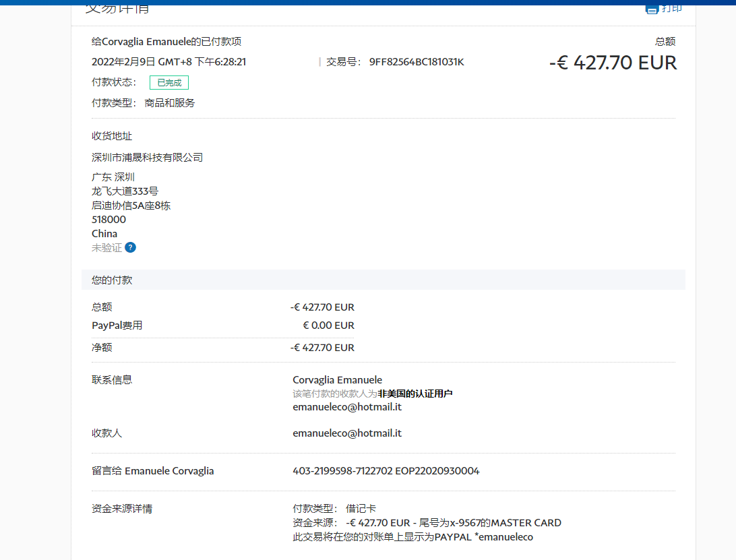Click the email under Corvaglia Emanuele contact info
The height and width of the screenshot is (560, 736).
347,407
